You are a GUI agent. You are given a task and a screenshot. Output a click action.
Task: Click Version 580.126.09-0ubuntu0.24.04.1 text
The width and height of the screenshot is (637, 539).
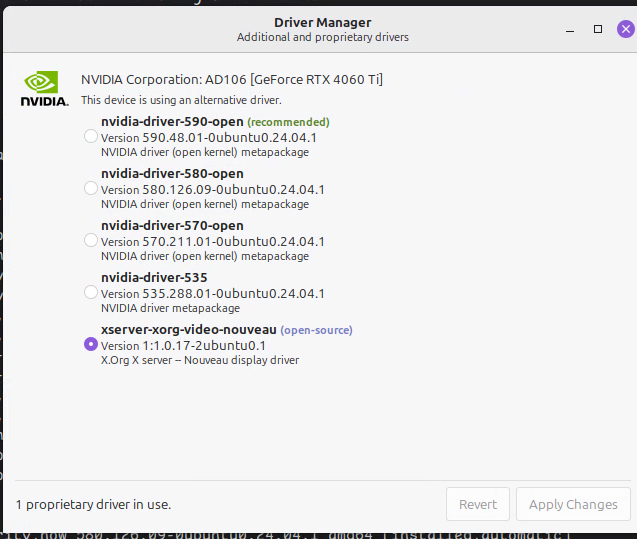pos(213,190)
